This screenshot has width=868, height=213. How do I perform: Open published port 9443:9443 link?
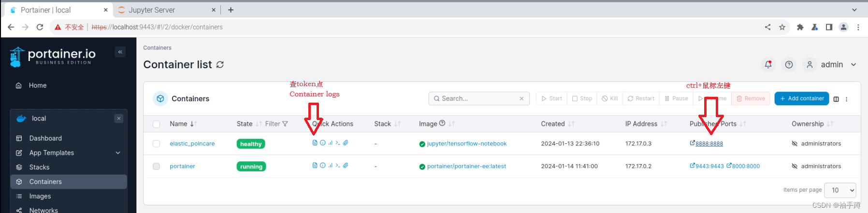click(x=707, y=166)
